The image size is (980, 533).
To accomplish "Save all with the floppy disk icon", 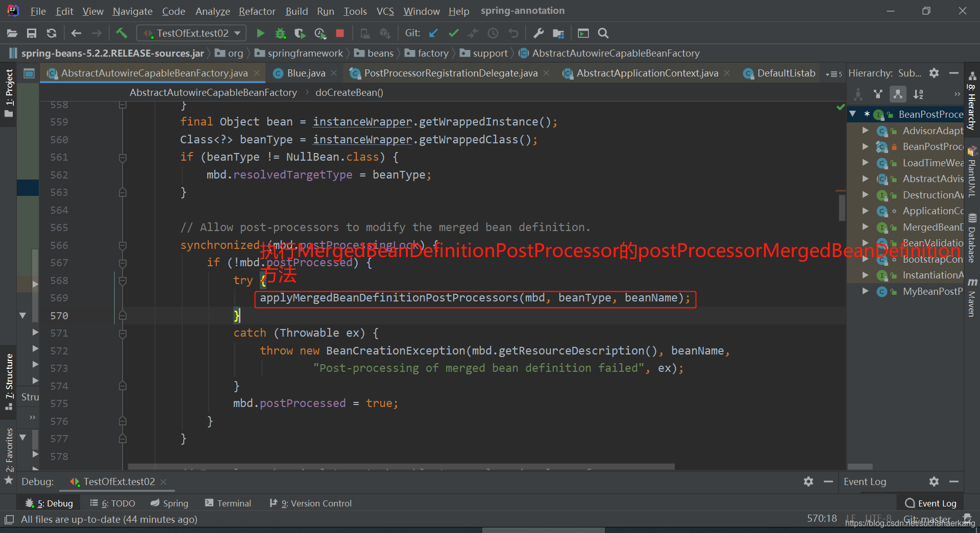I will (x=32, y=33).
